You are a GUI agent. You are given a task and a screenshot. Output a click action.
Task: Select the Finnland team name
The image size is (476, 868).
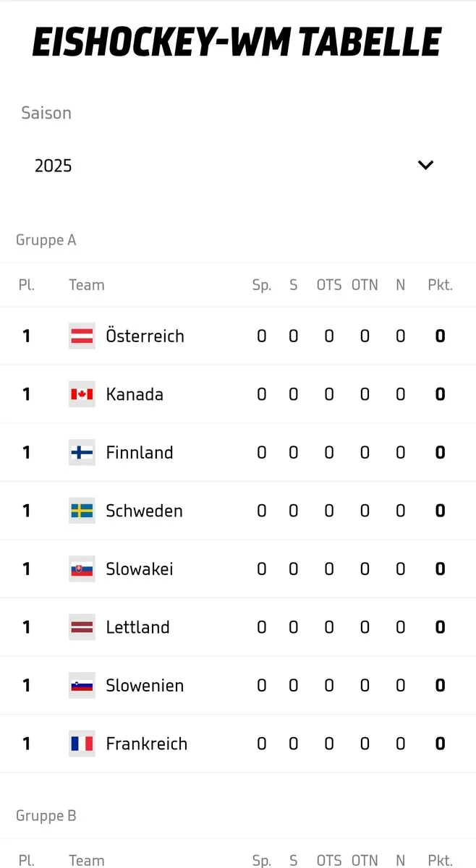pyautogui.click(x=140, y=453)
